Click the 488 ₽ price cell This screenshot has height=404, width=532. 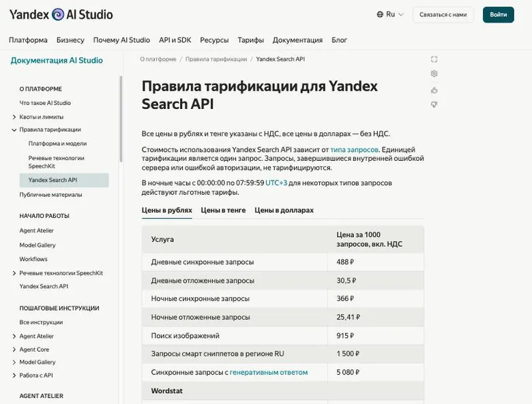(376, 262)
